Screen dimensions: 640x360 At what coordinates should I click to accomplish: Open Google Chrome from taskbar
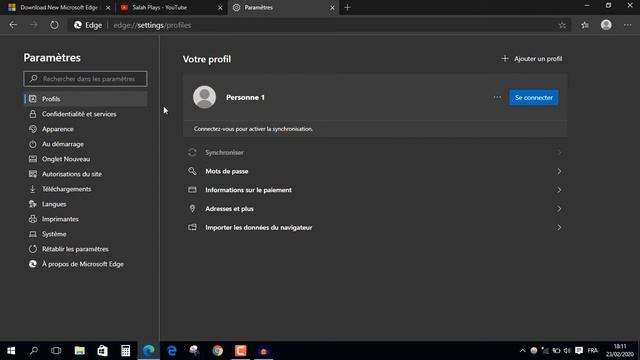218,351
